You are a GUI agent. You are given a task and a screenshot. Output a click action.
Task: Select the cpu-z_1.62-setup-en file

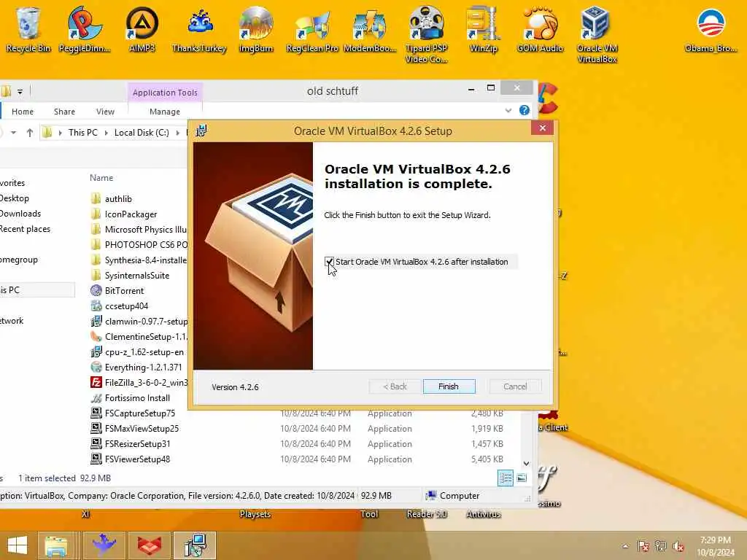(144, 352)
